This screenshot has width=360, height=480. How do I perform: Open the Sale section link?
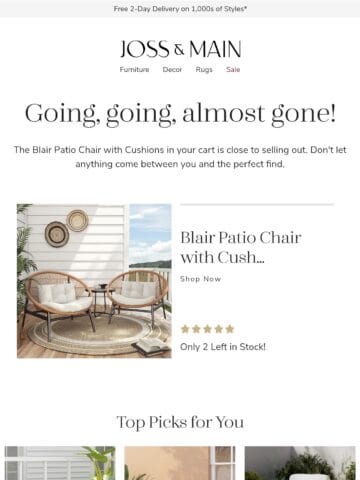pos(233,70)
